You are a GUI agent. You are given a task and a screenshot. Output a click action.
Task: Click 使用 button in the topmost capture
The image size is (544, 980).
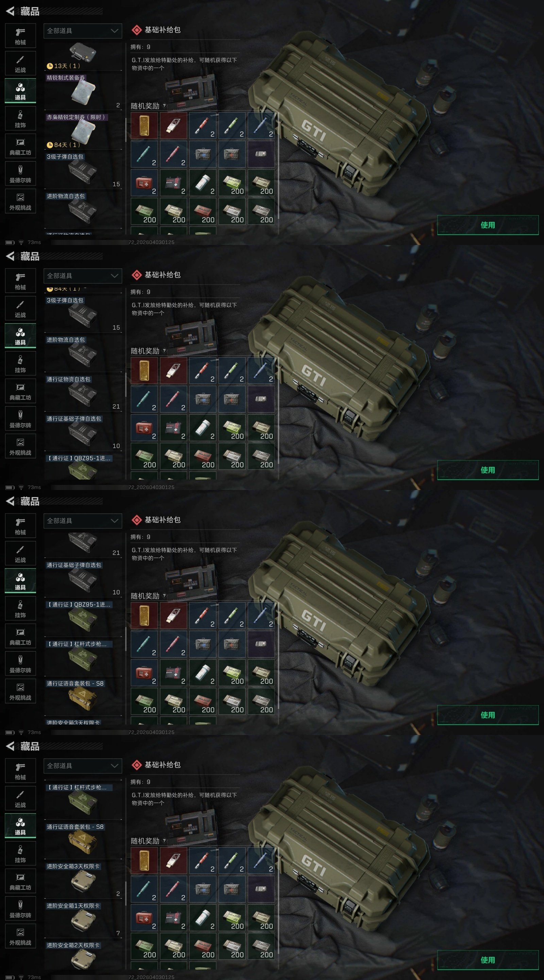pos(488,225)
